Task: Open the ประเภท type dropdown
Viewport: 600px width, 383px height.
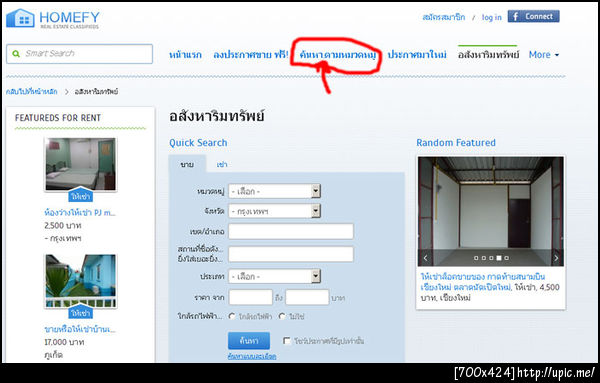Action: coord(274,276)
